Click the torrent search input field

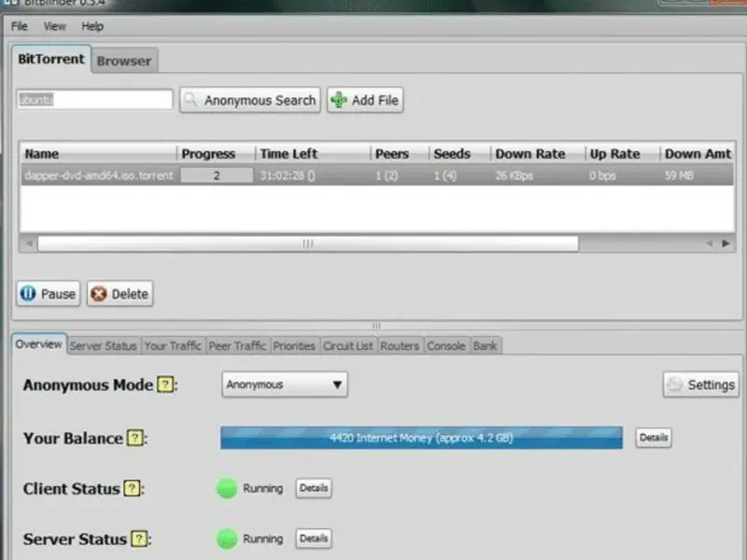click(x=94, y=100)
